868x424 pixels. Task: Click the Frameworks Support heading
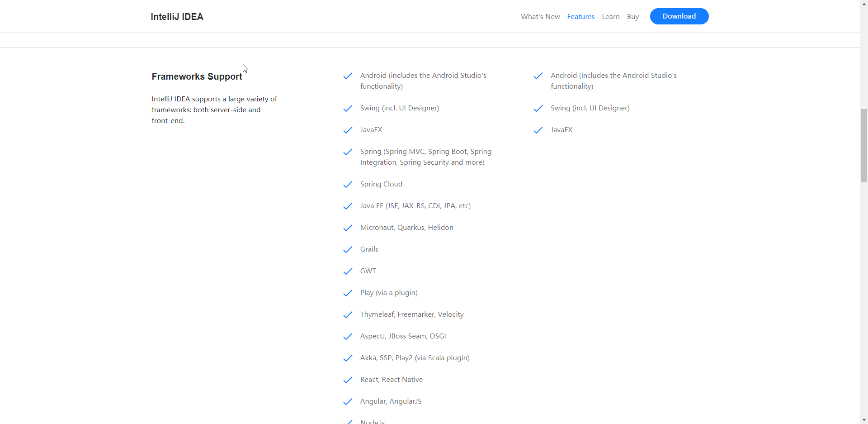(197, 76)
